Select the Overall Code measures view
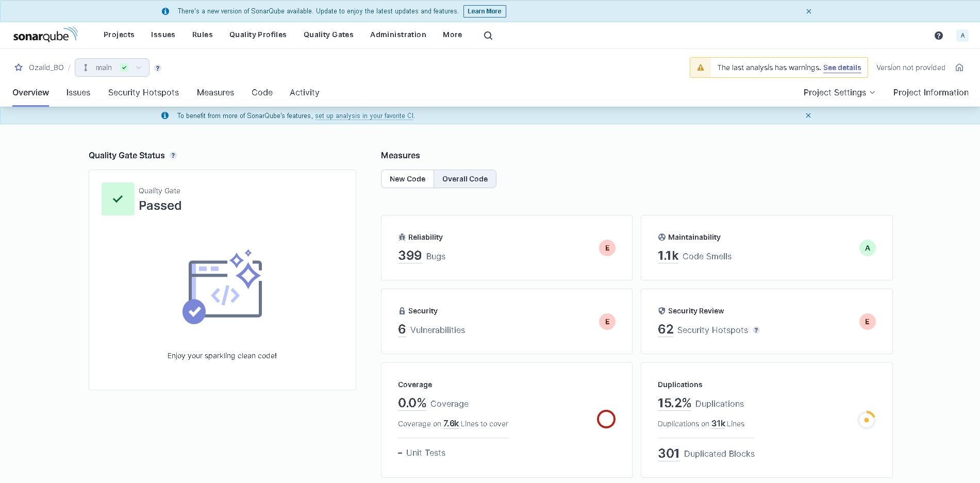Screen dimensions: 980x483 pos(464,179)
